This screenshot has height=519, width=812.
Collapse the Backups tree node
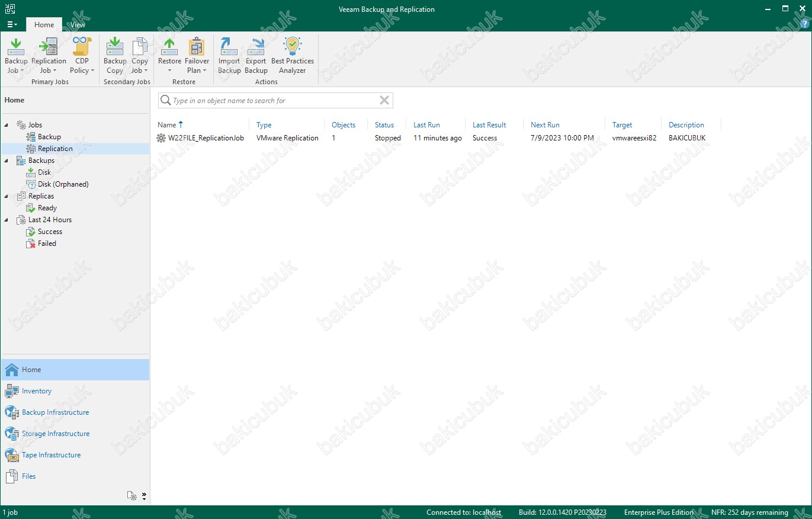pyautogui.click(x=7, y=161)
